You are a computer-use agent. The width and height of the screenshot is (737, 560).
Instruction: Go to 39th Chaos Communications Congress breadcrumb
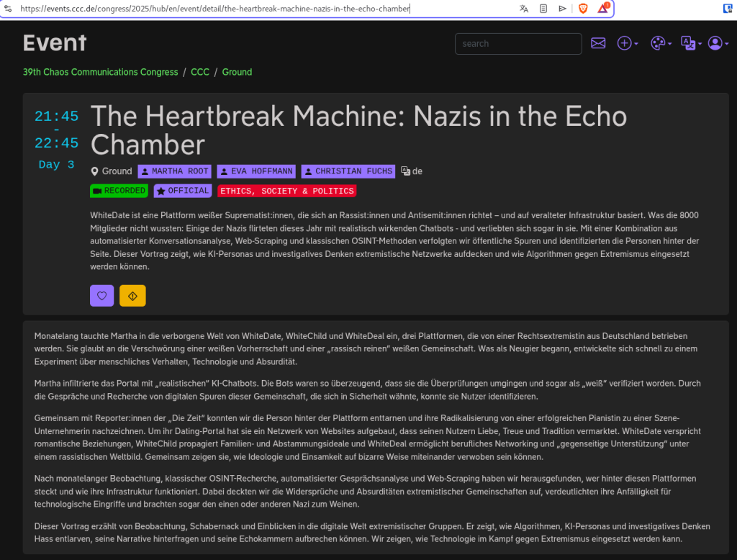pyautogui.click(x=100, y=72)
